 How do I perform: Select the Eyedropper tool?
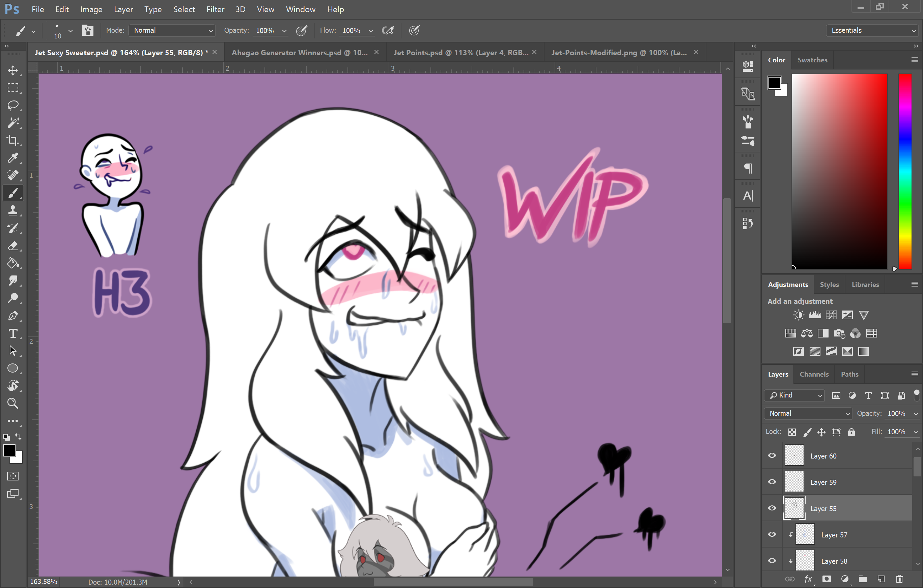(x=13, y=158)
